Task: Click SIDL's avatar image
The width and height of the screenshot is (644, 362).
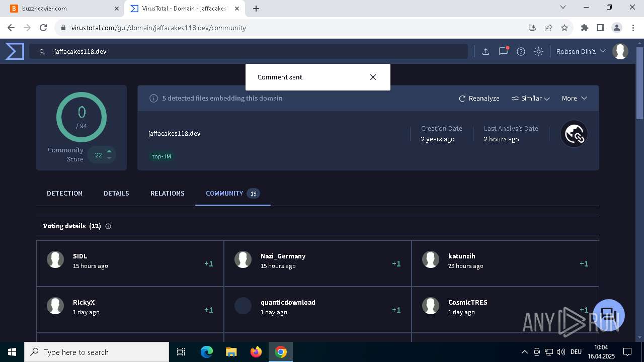Action: [x=55, y=259]
